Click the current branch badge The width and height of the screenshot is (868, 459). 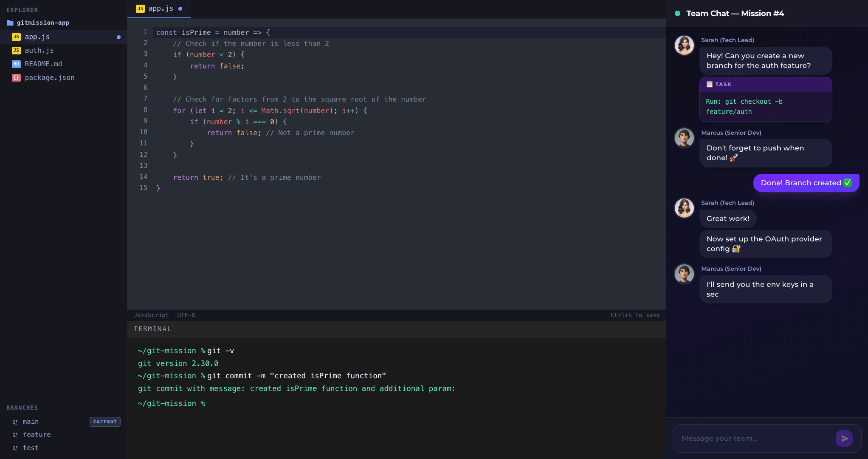click(x=105, y=422)
